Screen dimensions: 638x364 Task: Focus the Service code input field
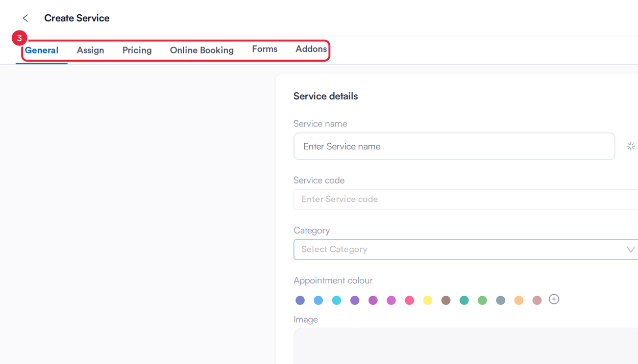pos(465,199)
